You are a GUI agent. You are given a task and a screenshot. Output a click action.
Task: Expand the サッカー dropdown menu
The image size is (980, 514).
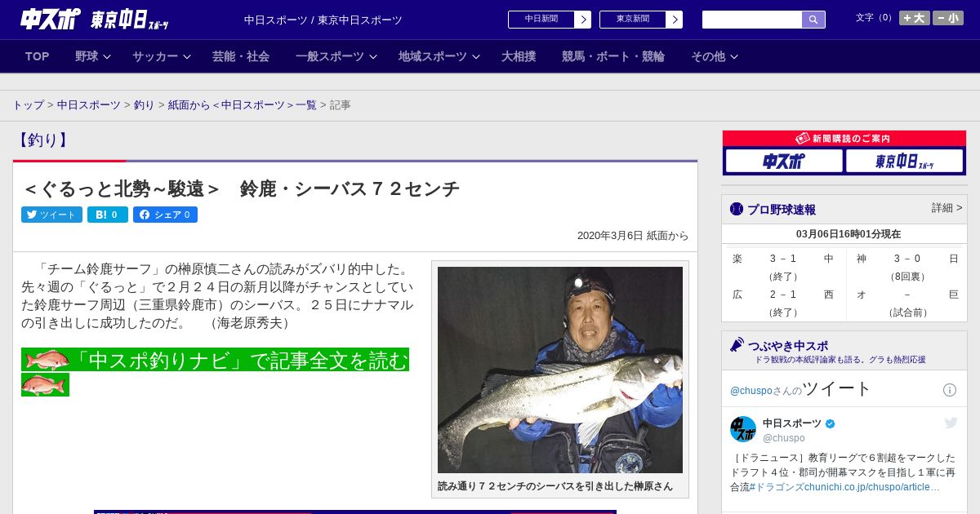click(x=162, y=56)
